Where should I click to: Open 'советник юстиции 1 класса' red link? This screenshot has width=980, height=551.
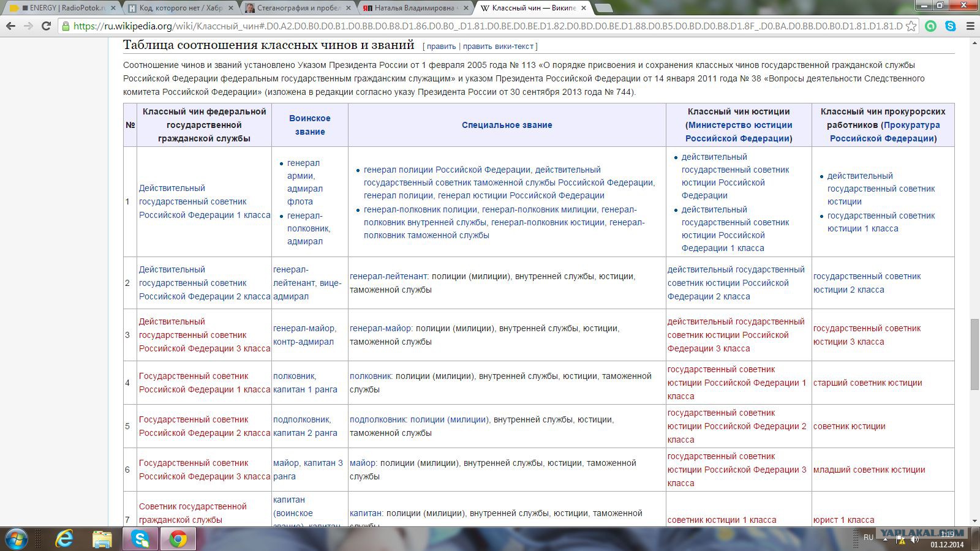pyautogui.click(x=722, y=520)
